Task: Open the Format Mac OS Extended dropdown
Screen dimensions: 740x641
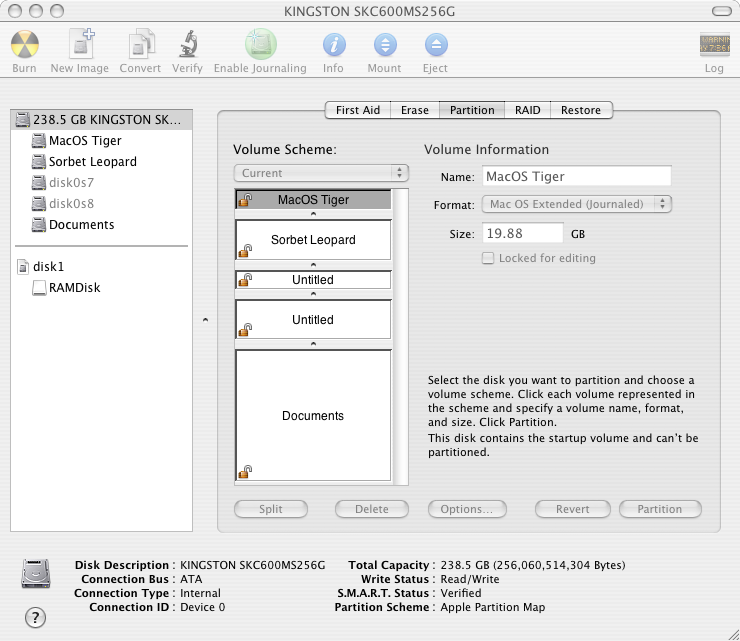Action: click(x=577, y=204)
